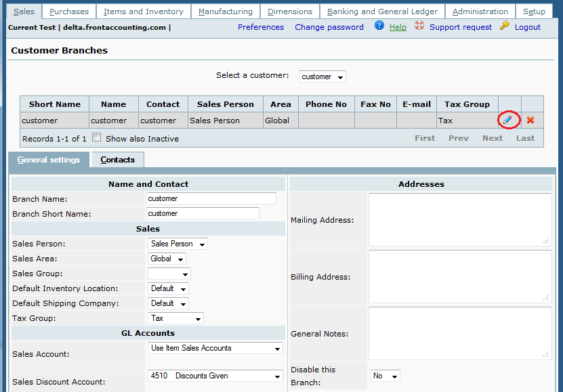Open the Select a customer dropdown
This screenshot has width=563, height=392.
pyautogui.click(x=322, y=77)
